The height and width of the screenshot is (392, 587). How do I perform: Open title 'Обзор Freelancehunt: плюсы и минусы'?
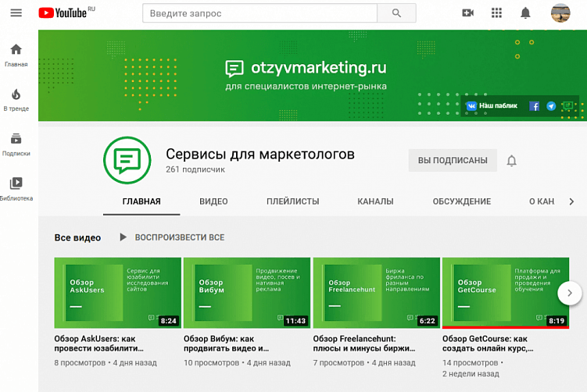364,344
